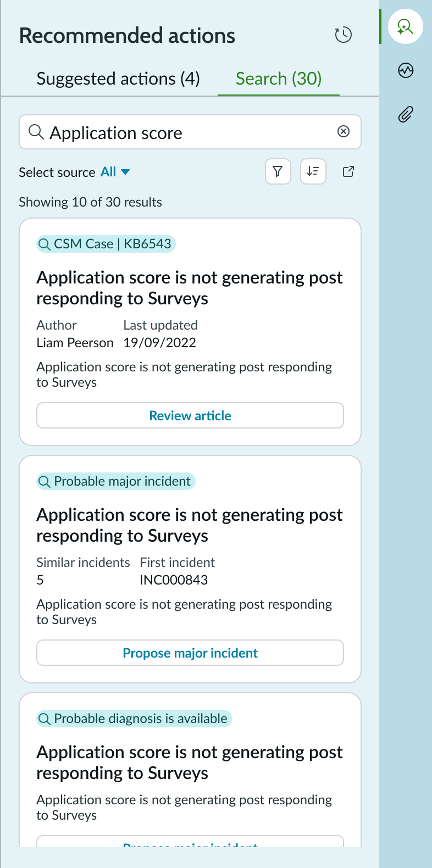Click the filter results icon

pyautogui.click(x=278, y=171)
